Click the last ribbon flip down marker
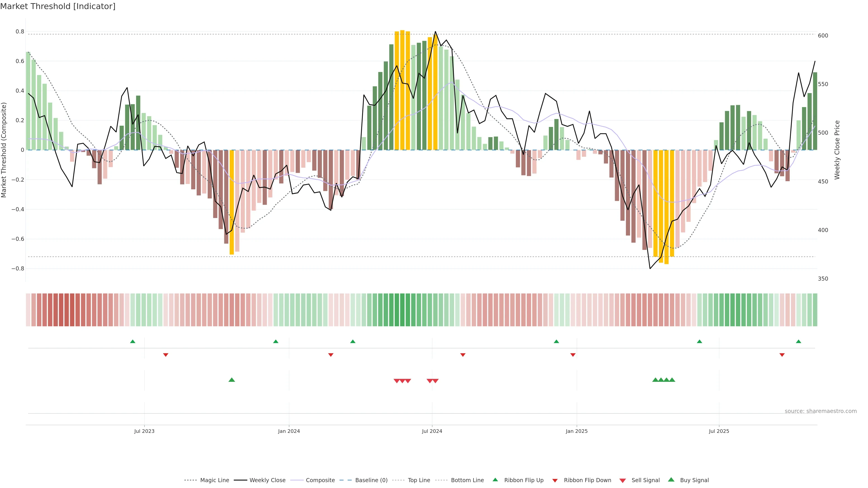 782,355
